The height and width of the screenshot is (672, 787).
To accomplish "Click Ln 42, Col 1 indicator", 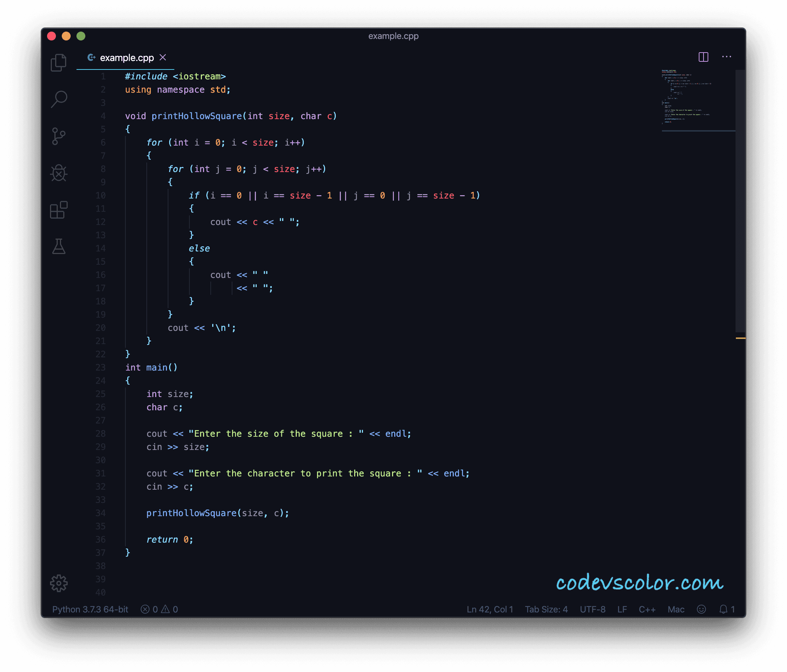I will coord(489,610).
